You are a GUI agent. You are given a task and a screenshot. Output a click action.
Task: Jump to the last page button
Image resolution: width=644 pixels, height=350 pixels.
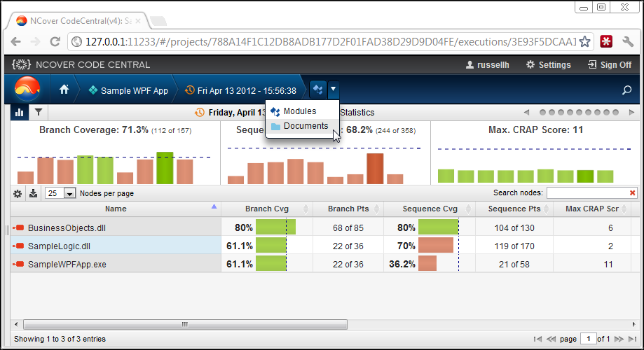pyautogui.click(x=633, y=339)
